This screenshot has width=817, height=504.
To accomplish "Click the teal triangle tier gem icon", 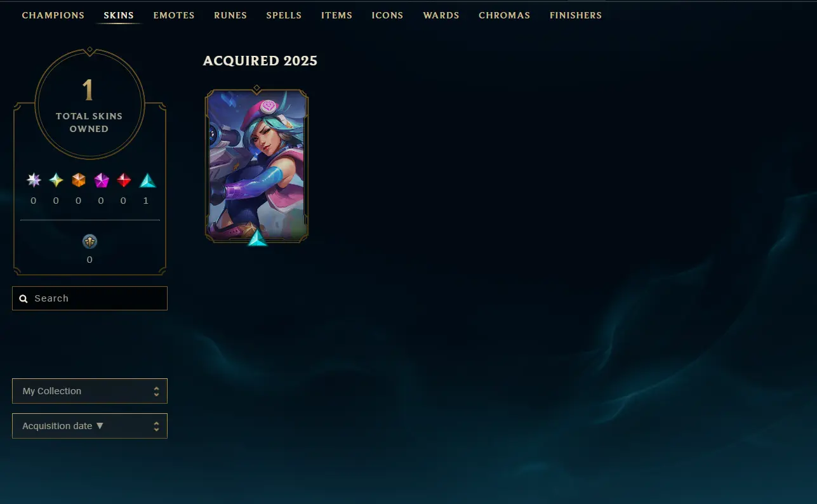I will pos(147,180).
